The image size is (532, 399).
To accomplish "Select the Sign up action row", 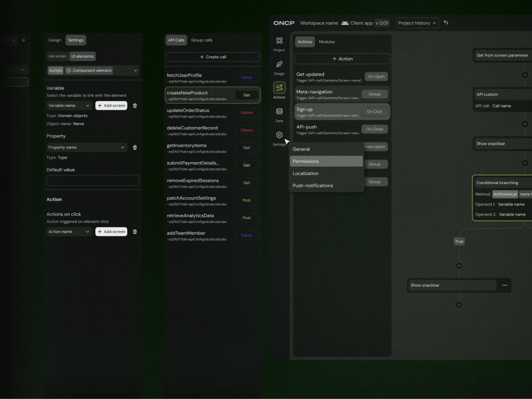I will tap(342, 112).
